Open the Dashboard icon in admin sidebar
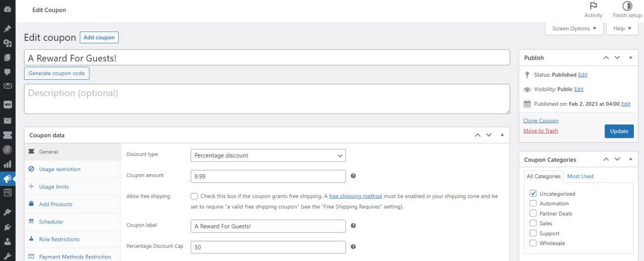 pyautogui.click(x=8, y=11)
